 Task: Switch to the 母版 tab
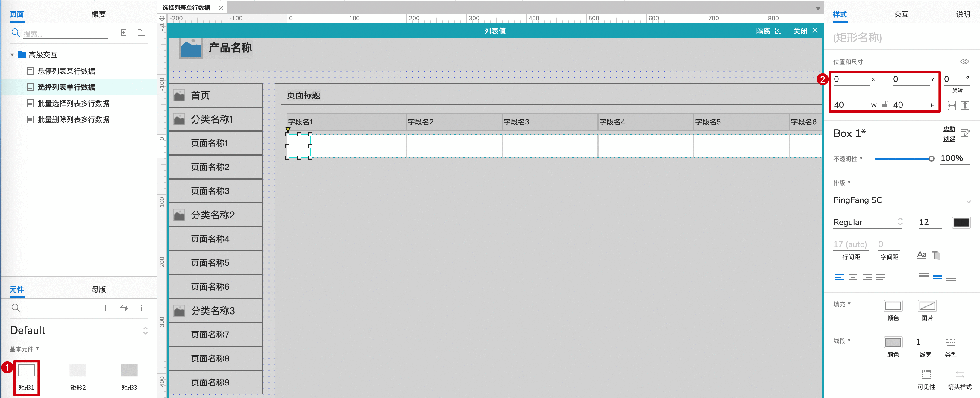click(x=98, y=289)
